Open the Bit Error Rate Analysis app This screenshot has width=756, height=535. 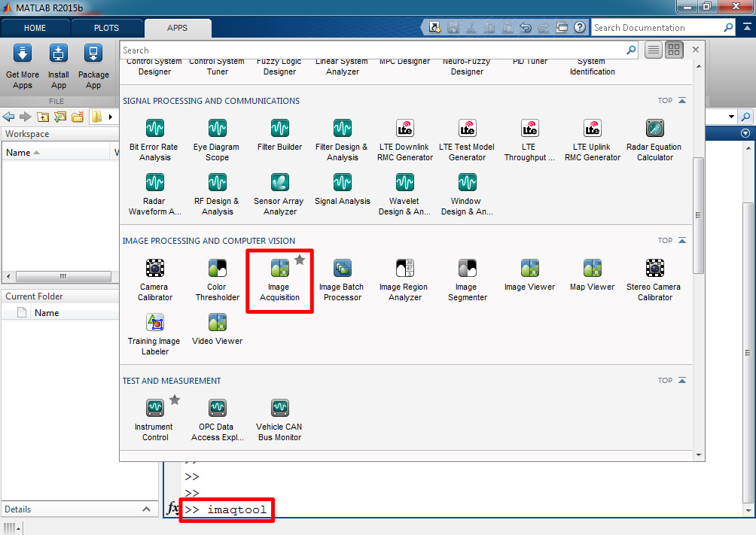click(154, 140)
